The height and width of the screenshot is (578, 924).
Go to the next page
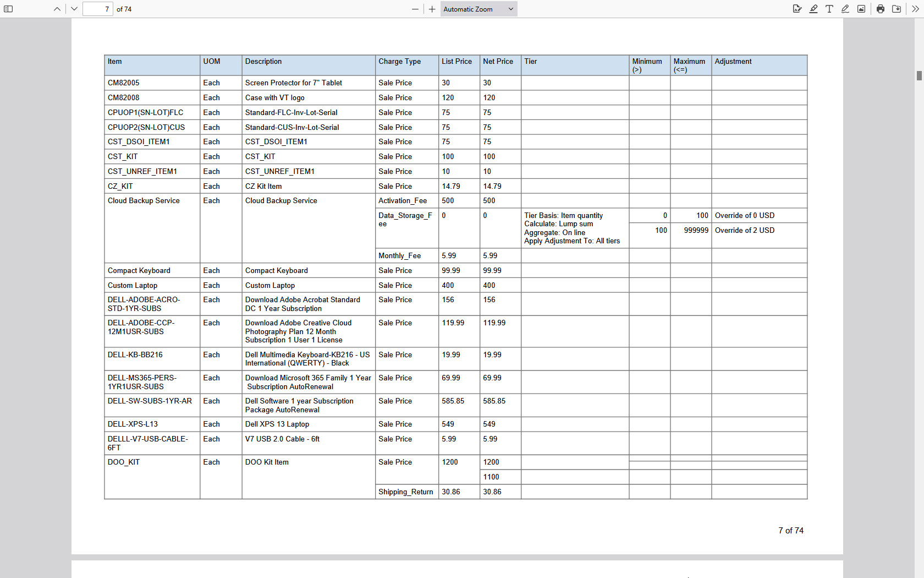pyautogui.click(x=74, y=9)
